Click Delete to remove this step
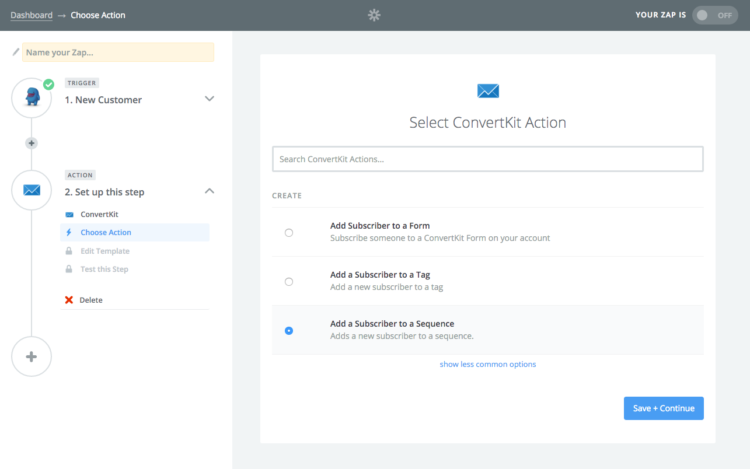Viewport: 750px width, 469px height. (x=91, y=300)
